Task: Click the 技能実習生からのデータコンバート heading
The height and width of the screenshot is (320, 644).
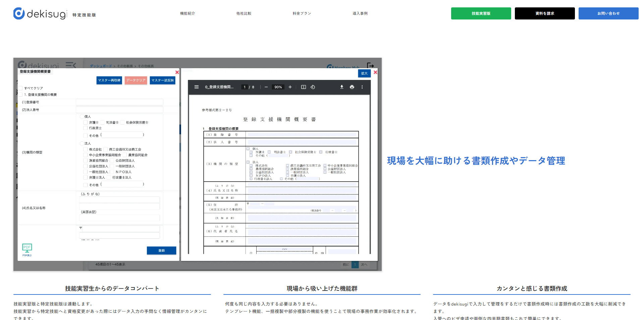Action: tap(112, 288)
